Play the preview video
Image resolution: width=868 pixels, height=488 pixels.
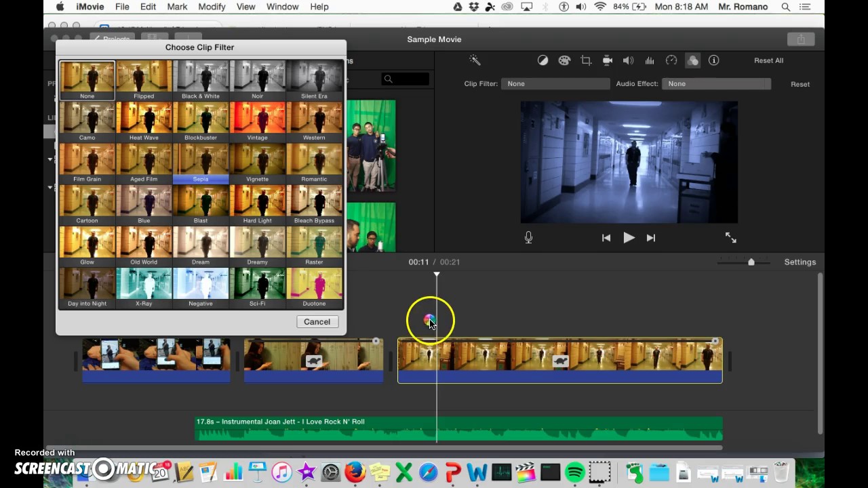[x=629, y=238]
